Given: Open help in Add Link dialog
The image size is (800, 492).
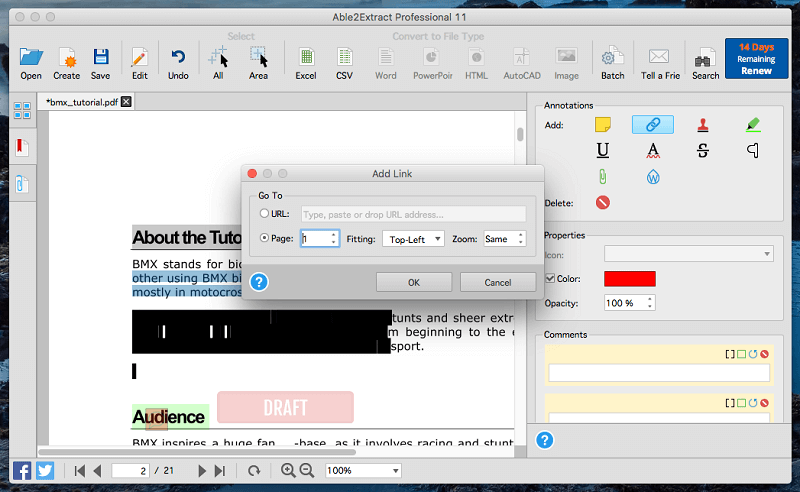Looking at the screenshot, I should [259, 282].
